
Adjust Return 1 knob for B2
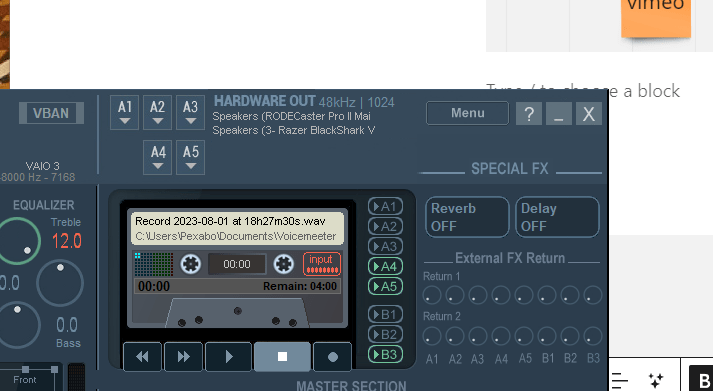coord(570,295)
